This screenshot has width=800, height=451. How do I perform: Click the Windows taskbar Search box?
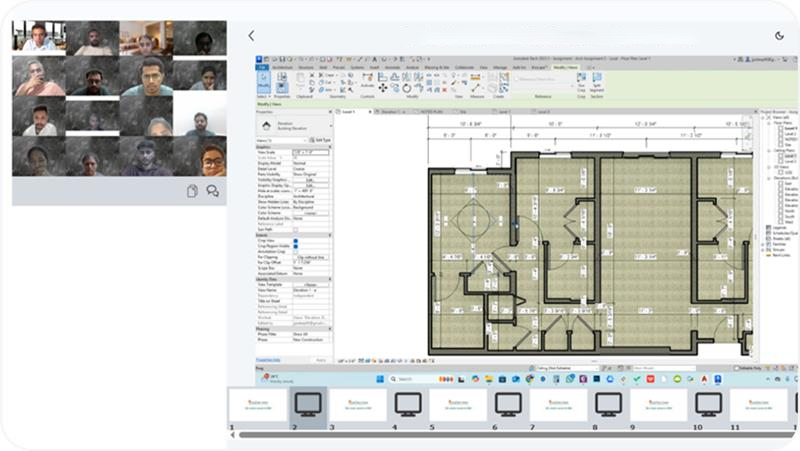[413, 379]
